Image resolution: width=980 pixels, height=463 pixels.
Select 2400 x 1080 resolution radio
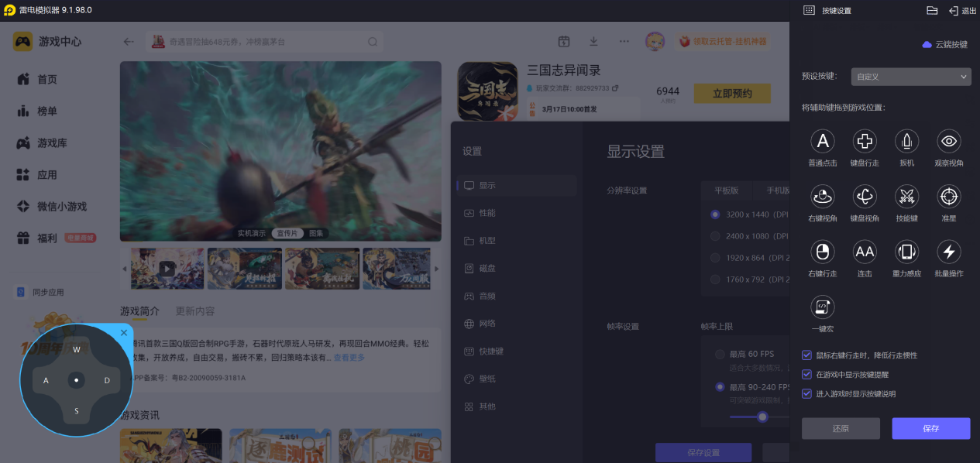pos(715,236)
